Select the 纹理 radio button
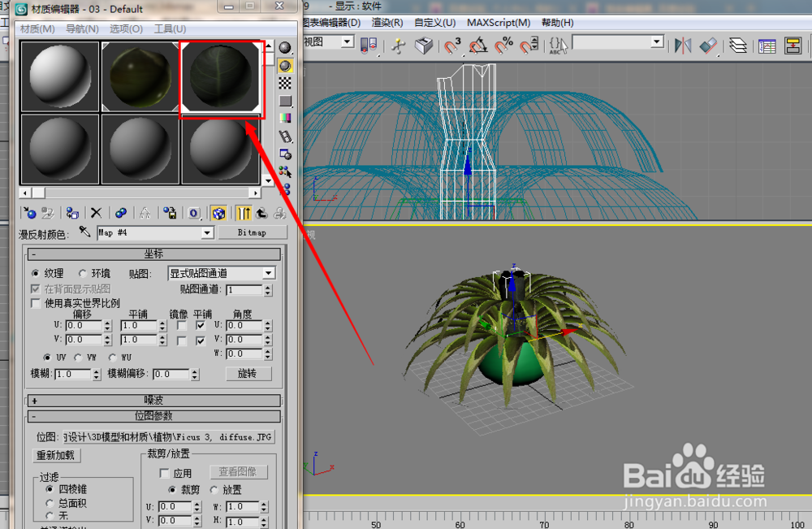The image size is (812, 529). [x=35, y=273]
